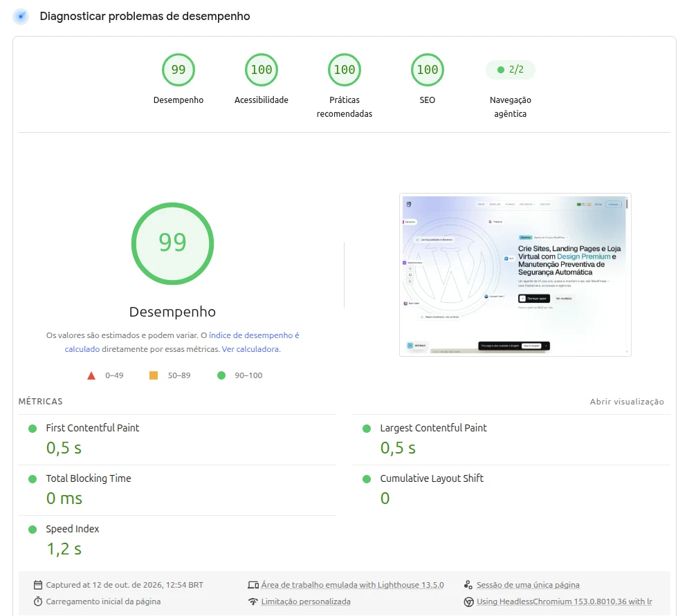
Task: Open the page screenshot thumbnail
Action: pyautogui.click(x=515, y=275)
